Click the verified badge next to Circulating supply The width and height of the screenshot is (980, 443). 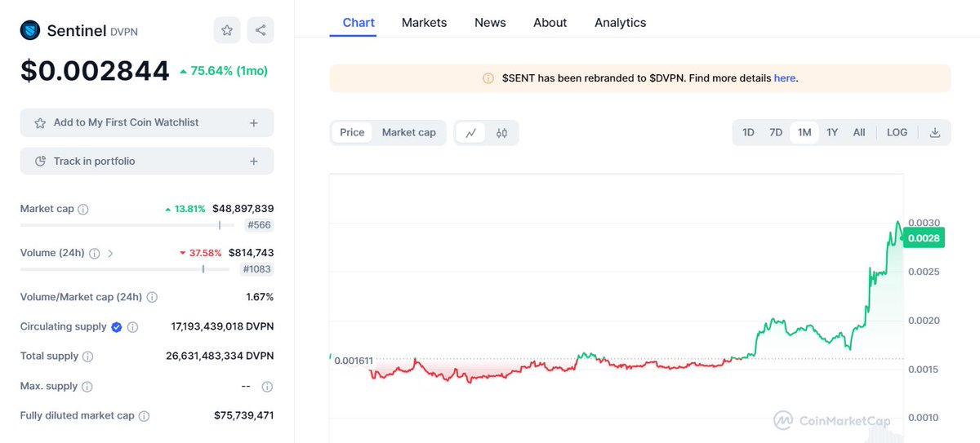click(116, 326)
